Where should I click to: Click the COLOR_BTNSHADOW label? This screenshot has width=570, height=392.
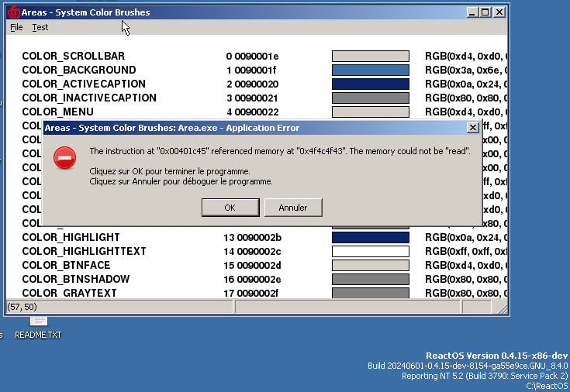76,279
